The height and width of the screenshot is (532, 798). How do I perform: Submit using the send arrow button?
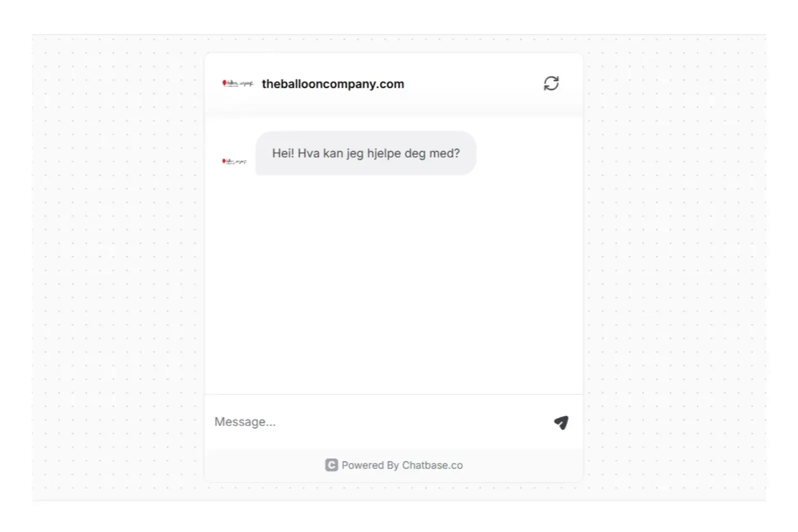coord(561,422)
